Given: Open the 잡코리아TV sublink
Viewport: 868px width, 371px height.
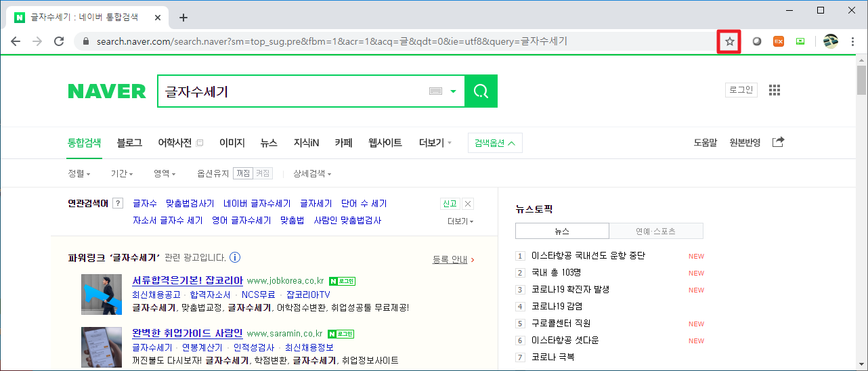Looking at the screenshot, I should point(308,294).
